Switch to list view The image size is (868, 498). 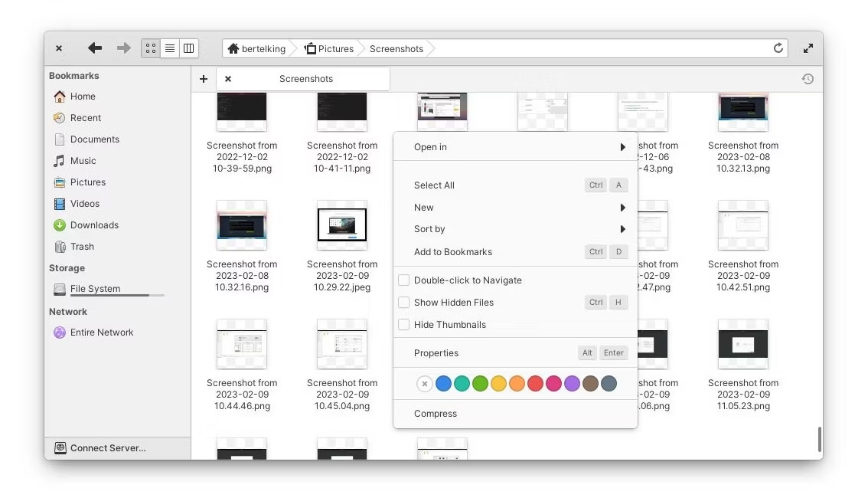pos(170,48)
